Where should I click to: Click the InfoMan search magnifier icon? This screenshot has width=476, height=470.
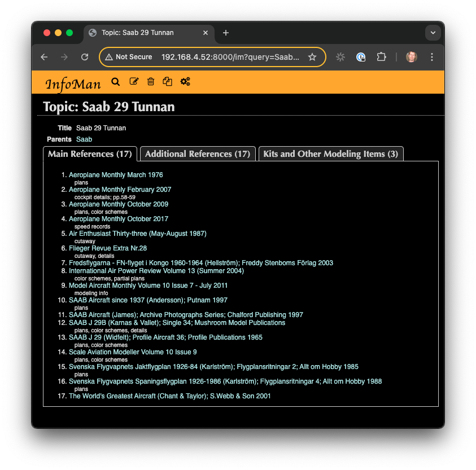click(x=116, y=82)
